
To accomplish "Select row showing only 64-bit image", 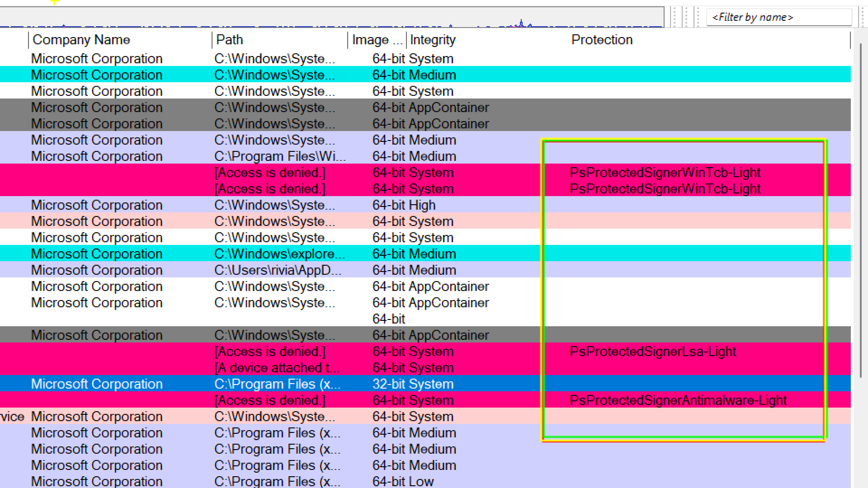I will (388, 319).
